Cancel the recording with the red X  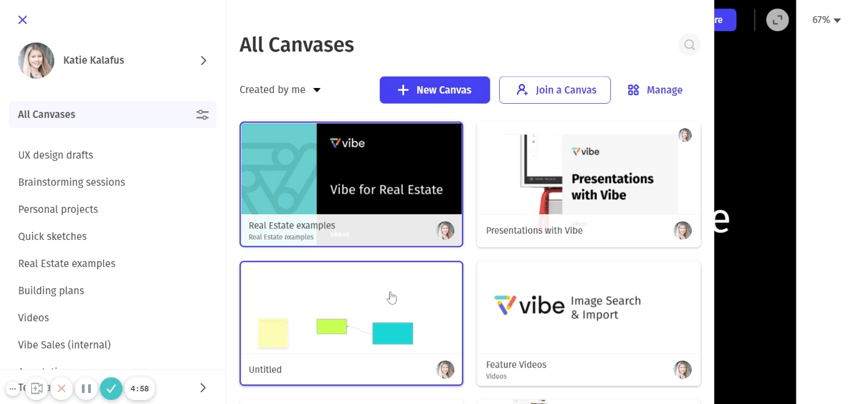62,388
